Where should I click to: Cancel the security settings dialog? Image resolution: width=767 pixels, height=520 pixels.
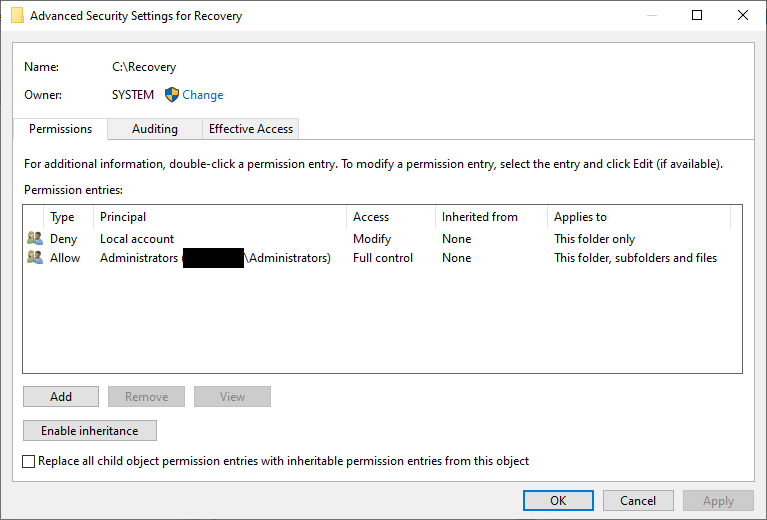pyautogui.click(x=638, y=500)
